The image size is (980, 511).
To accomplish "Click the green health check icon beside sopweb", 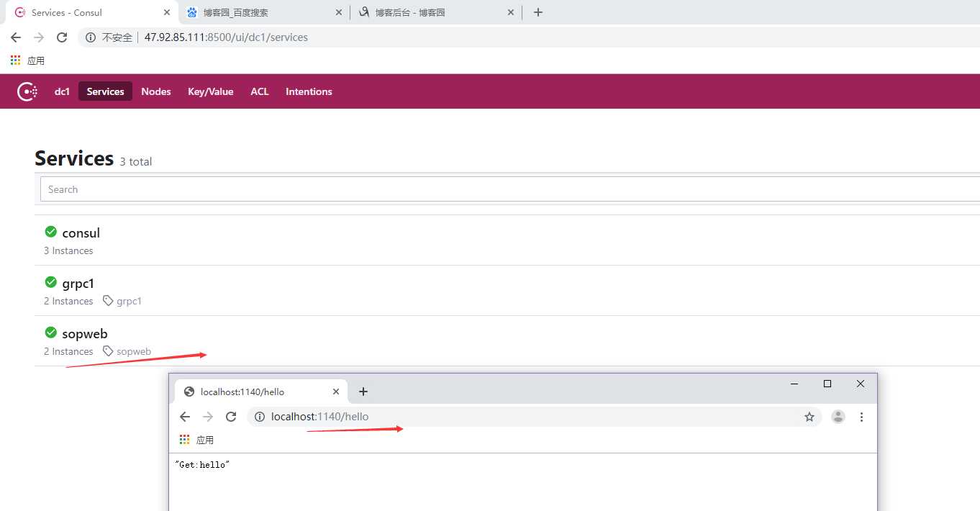I will (50, 333).
